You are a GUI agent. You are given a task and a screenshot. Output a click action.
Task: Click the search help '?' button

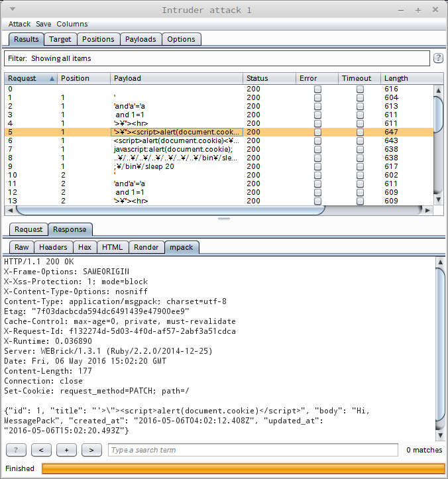pyautogui.click(x=16, y=451)
